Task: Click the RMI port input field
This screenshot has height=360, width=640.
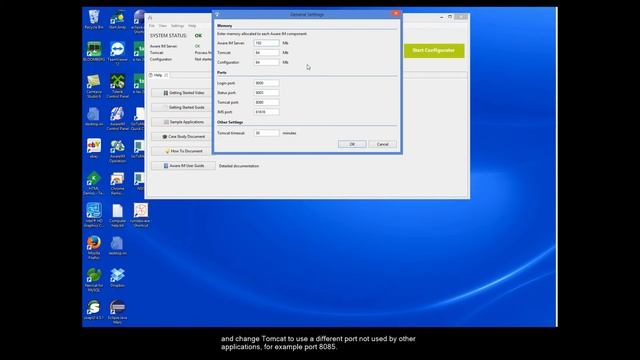Action: point(267,112)
